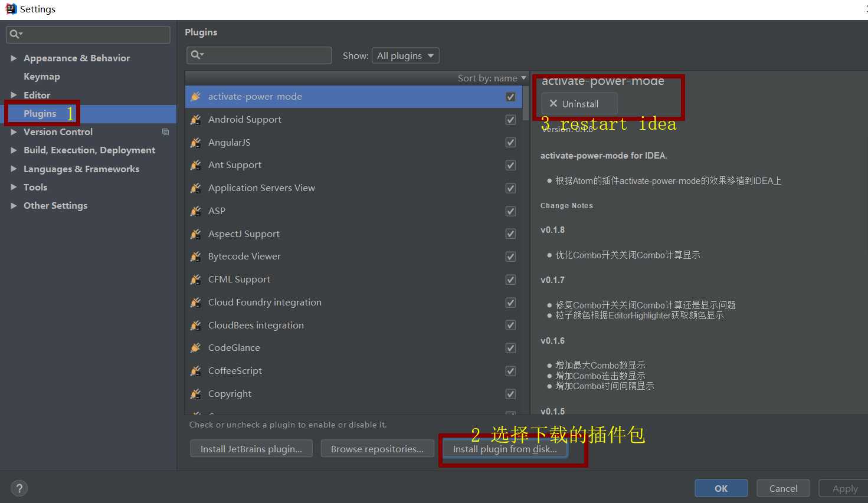This screenshot has height=503, width=868.
Task: Click the Cancel button
Action: pos(783,488)
